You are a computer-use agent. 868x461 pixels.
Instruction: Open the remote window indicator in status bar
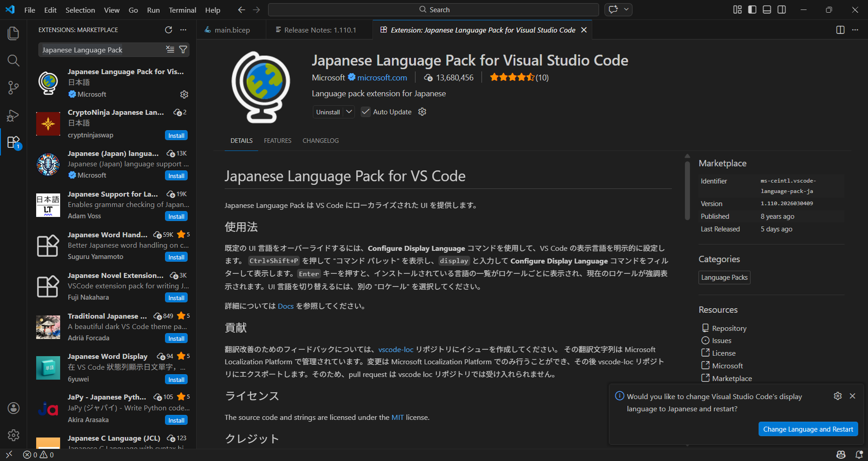click(x=9, y=455)
